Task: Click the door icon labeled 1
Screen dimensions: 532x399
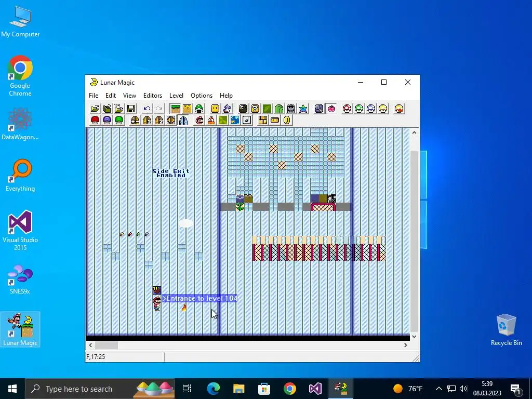Action: click(147, 120)
